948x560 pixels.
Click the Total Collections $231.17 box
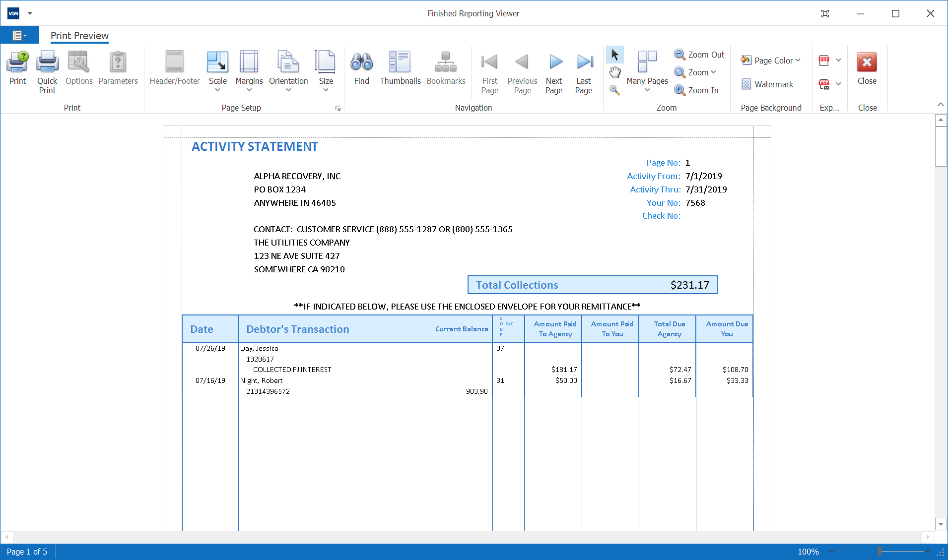592,285
